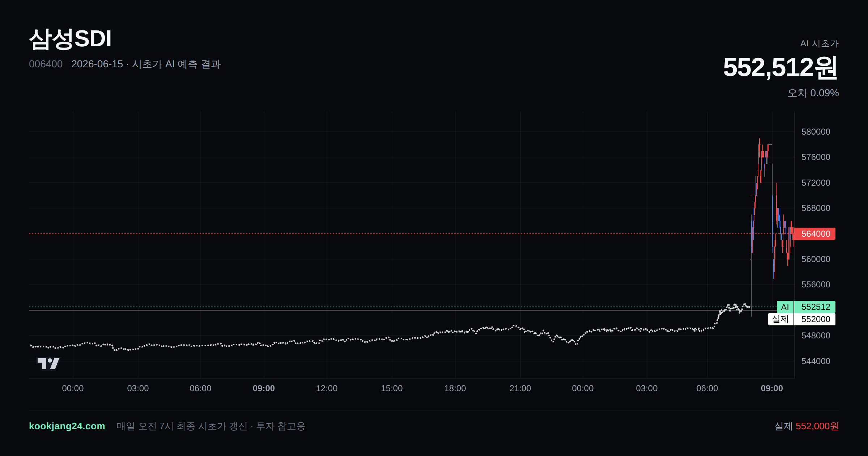The height and width of the screenshot is (456, 868).
Task: Click the 18:00 time axis label
Action: click(455, 388)
